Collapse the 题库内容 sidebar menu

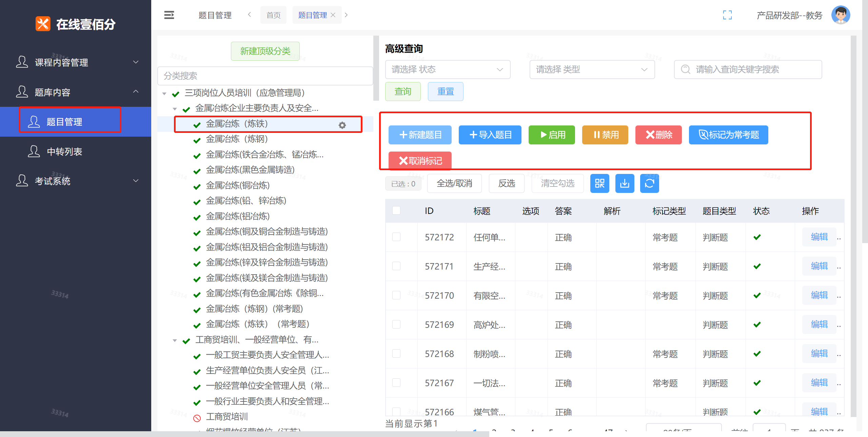pyautogui.click(x=76, y=92)
